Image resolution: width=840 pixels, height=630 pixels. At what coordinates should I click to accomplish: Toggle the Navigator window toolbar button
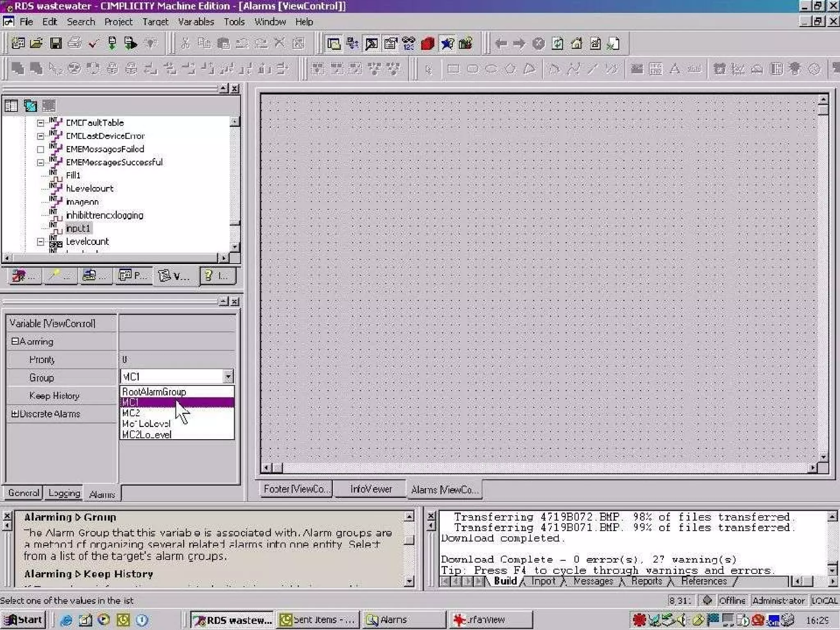[333, 43]
